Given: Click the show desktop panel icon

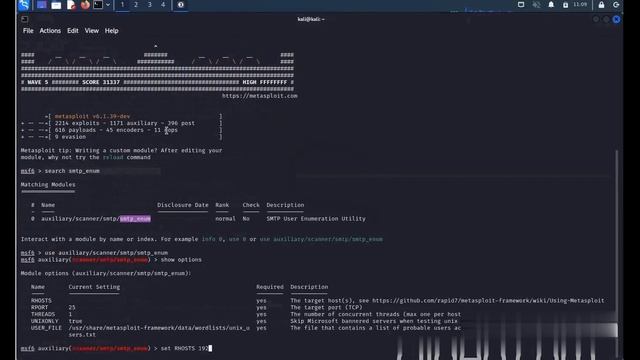Looking at the screenshot, I should click(42, 5).
